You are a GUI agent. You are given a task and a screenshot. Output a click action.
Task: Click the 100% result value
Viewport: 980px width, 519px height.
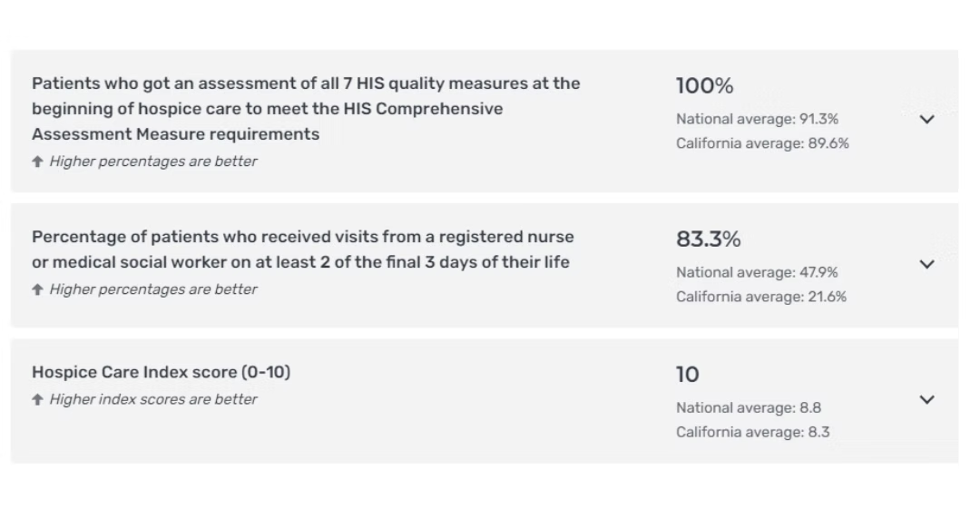click(704, 86)
